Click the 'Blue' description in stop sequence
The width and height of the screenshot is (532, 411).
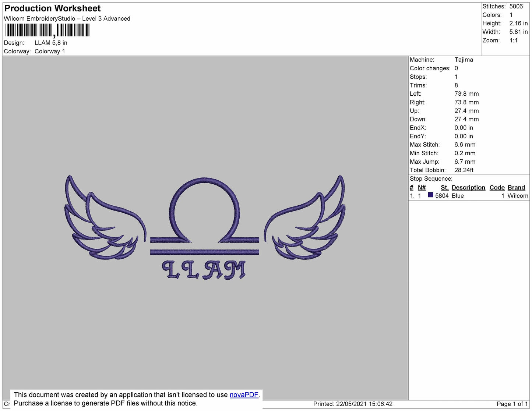pyautogui.click(x=458, y=196)
